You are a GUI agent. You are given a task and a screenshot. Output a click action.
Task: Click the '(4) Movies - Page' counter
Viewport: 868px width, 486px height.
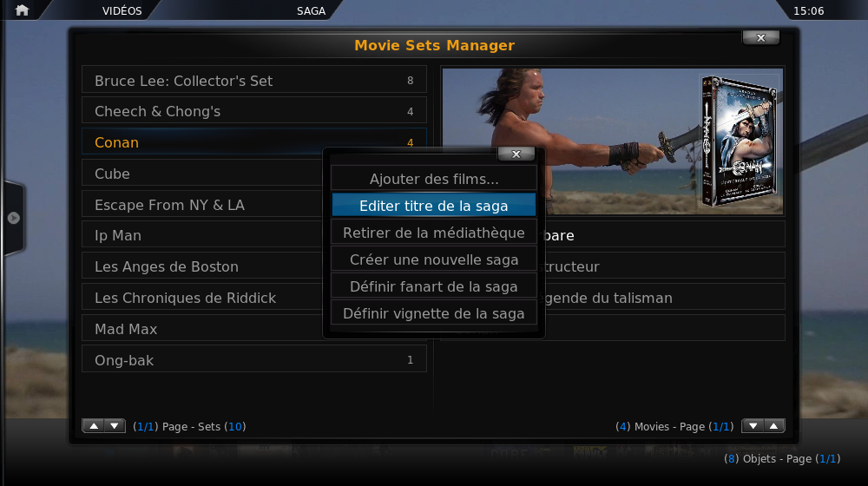pyautogui.click(x=674, y=426)
